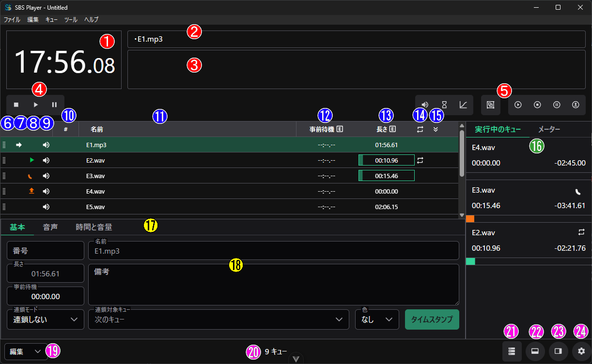Toggle the E badge next to 長さ header
The height and width of the screenshot is (364, 592).
pos(392,129)
